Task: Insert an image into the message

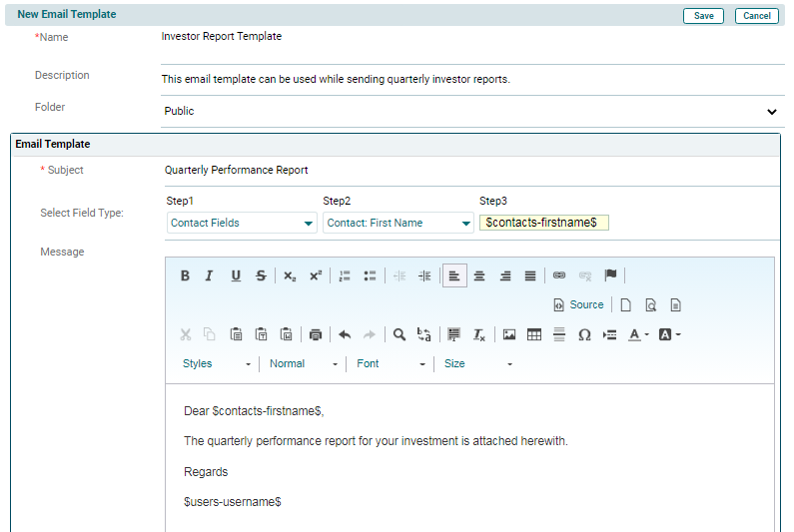Action: 509,334
